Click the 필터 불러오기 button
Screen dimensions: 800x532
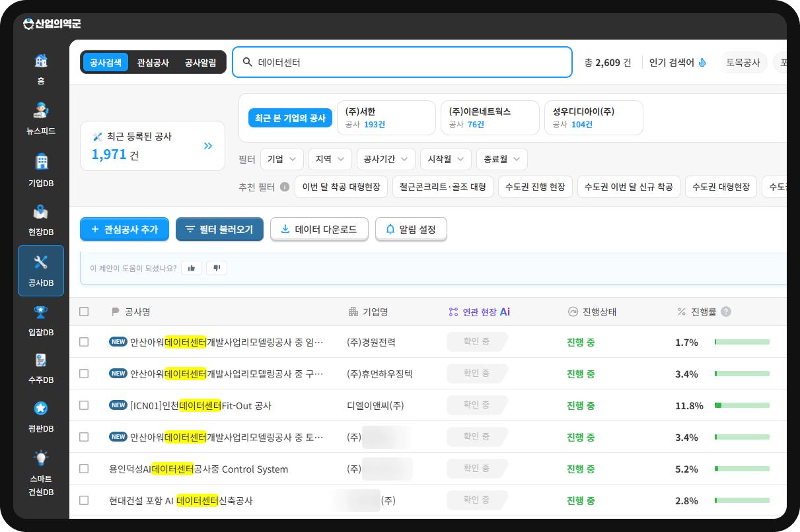(219, 229)
